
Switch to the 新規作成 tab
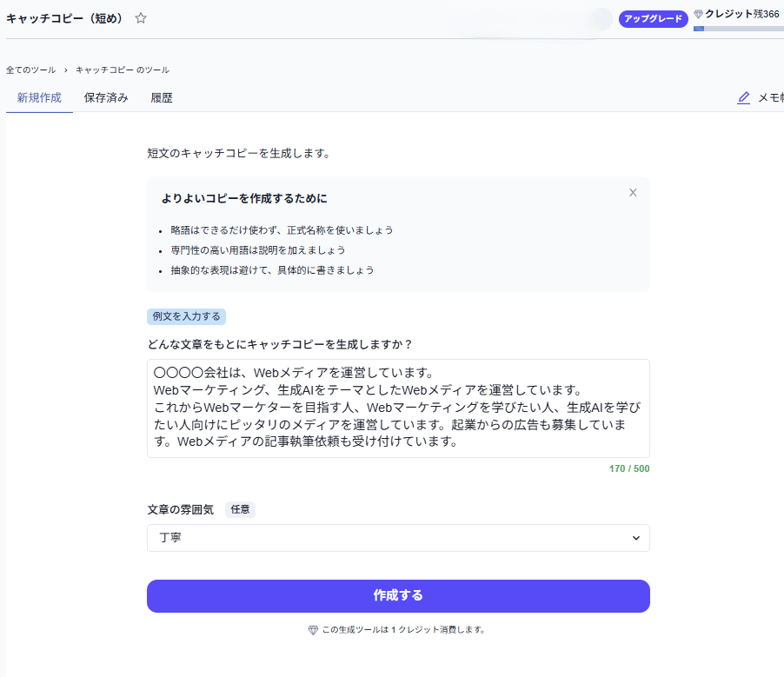coord(39,98)
